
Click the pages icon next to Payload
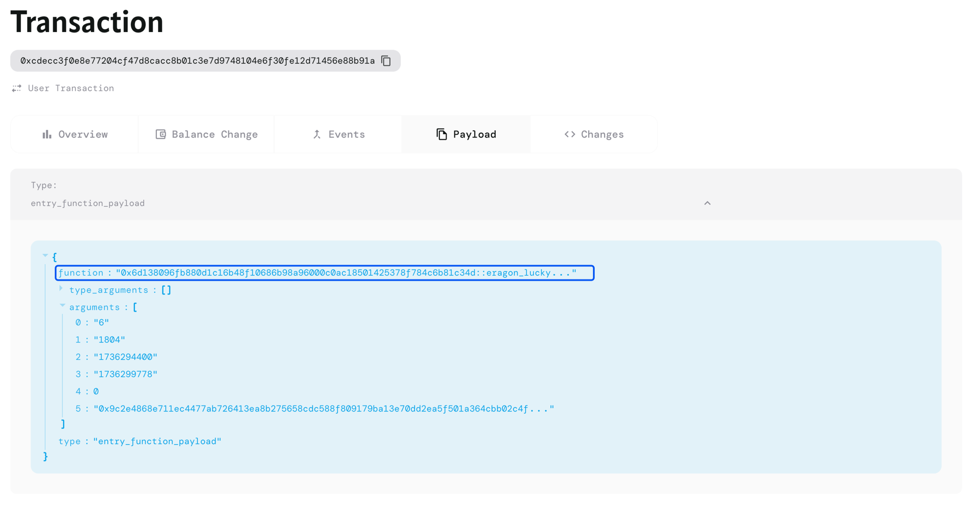pos(441,134)
